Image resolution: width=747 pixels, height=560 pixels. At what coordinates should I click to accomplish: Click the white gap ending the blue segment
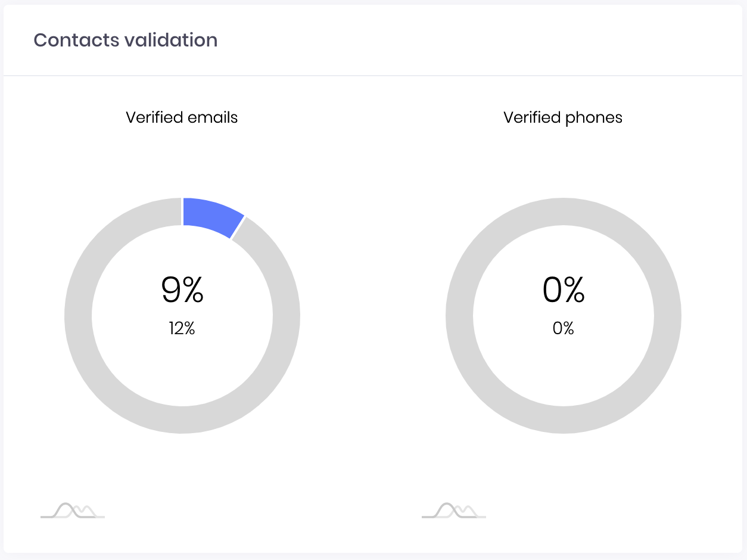[x=238, y=228]
